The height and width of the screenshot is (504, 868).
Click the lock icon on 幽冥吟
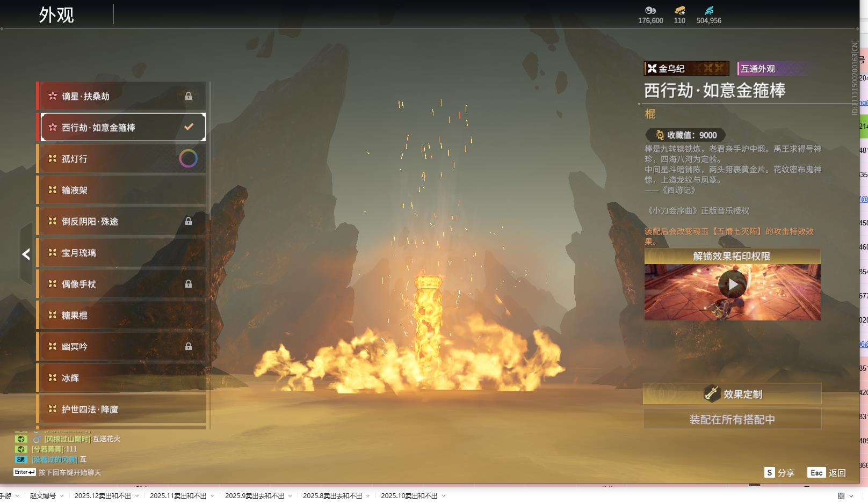click(189, 347)
